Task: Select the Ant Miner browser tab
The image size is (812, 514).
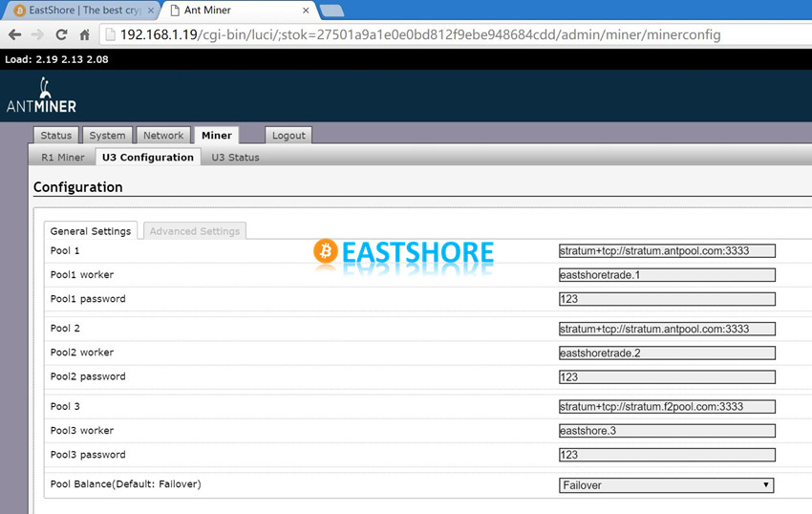Action: [238, 11]
